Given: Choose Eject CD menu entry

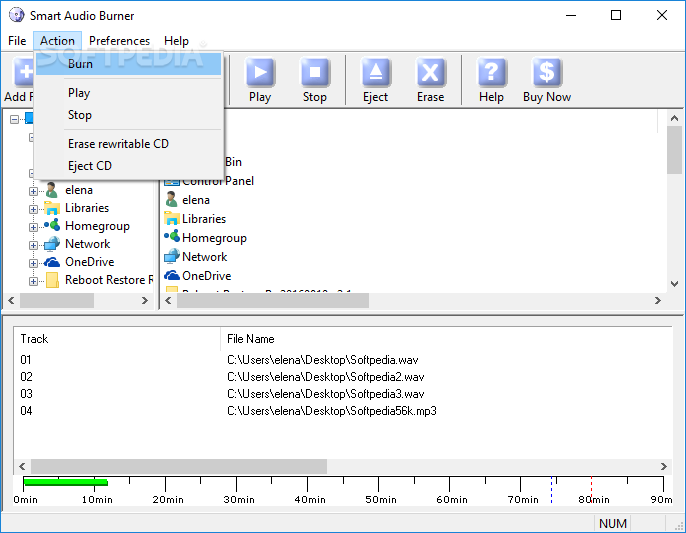Looking at the screenshot, I should tap(129, 166).
